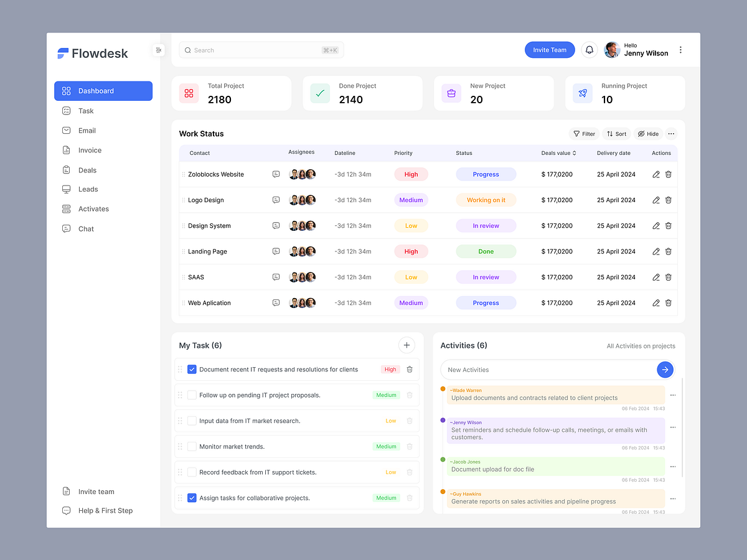Toggle Hide columns in Work Status

point(648,134)
